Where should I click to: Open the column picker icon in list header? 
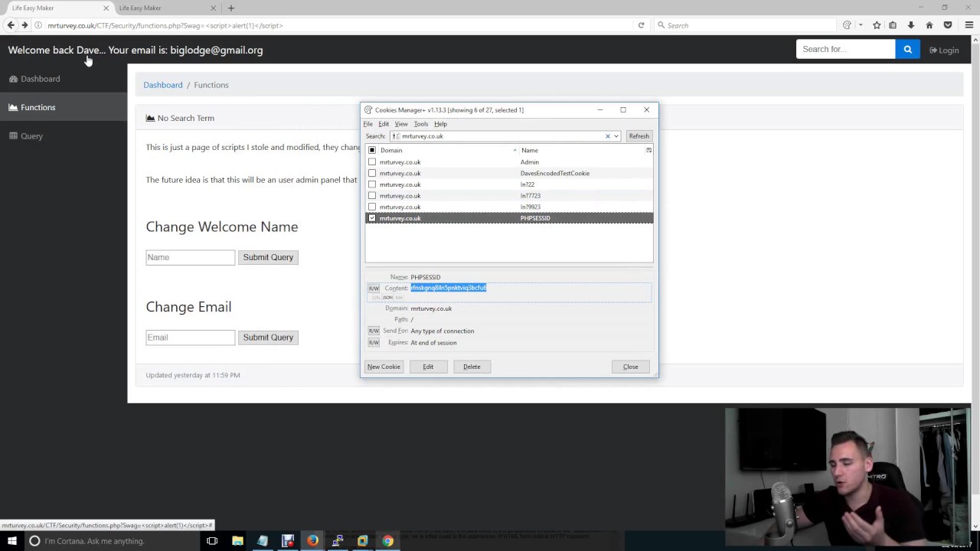point(649,150)
